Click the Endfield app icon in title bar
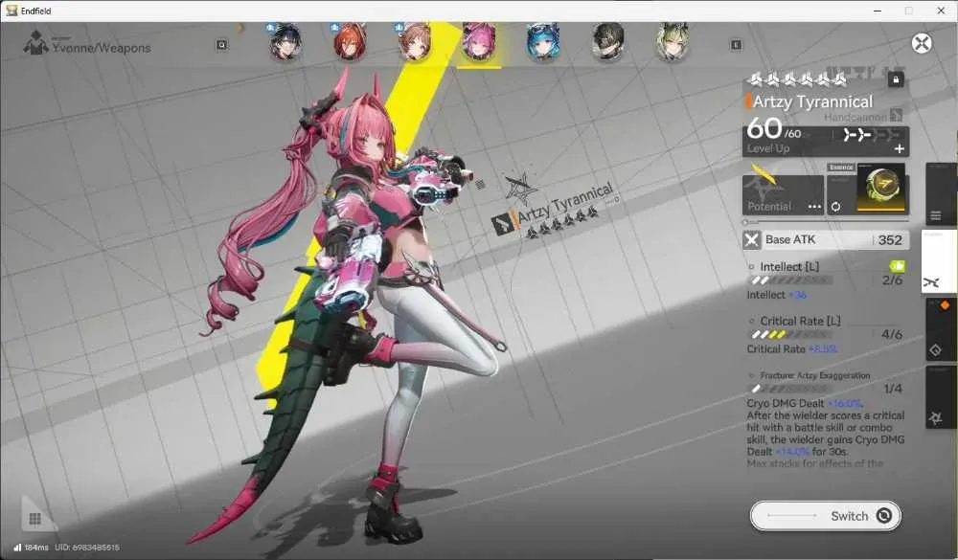 click(11, 11)
